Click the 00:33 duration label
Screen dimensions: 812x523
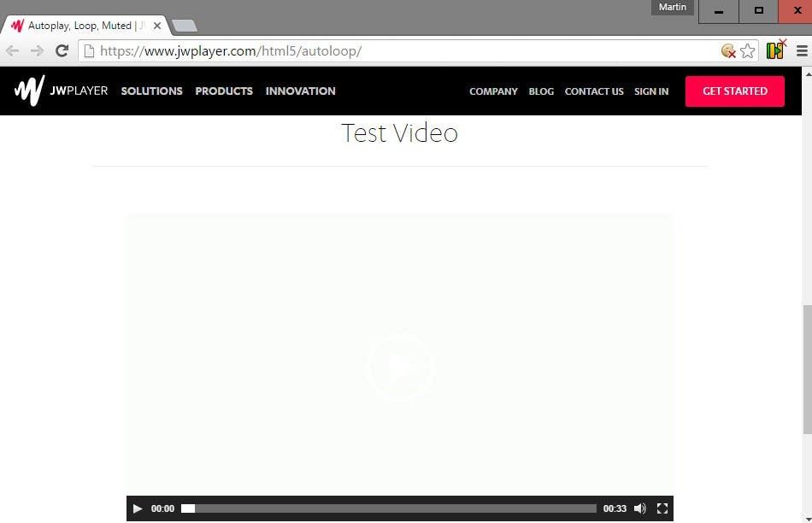(615, 508)
